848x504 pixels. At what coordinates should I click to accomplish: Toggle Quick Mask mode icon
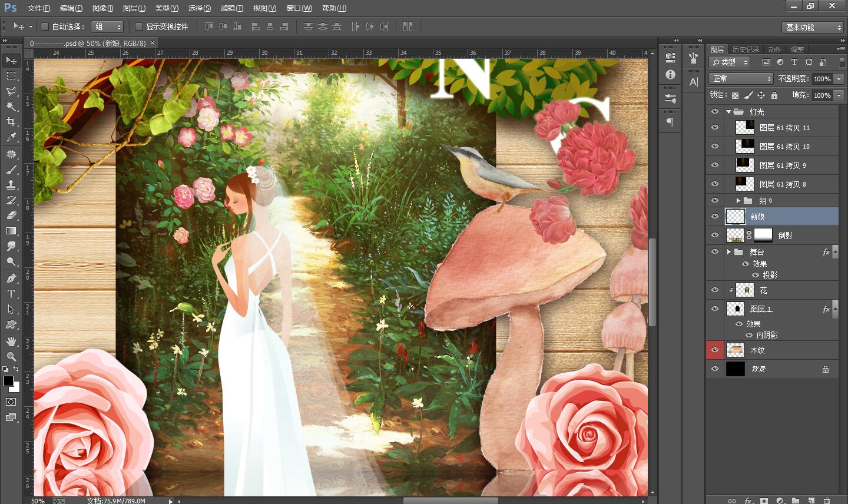[11, 402]
